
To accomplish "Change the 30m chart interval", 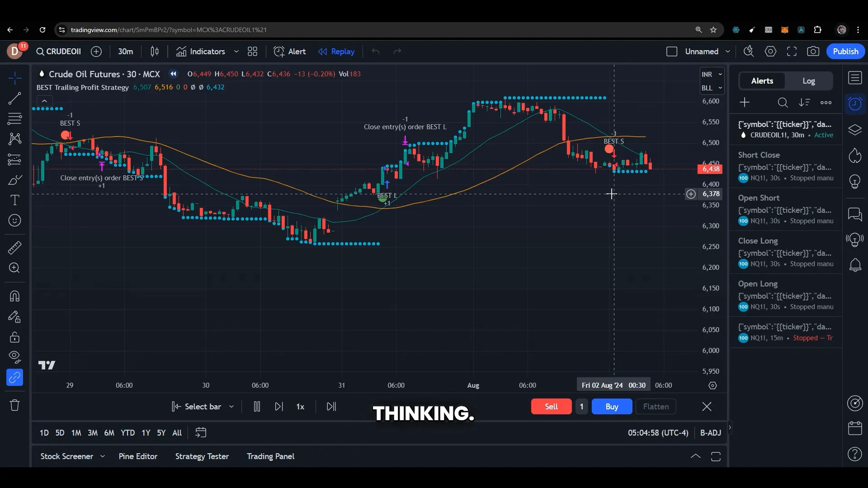I will (x=126, y=52).
